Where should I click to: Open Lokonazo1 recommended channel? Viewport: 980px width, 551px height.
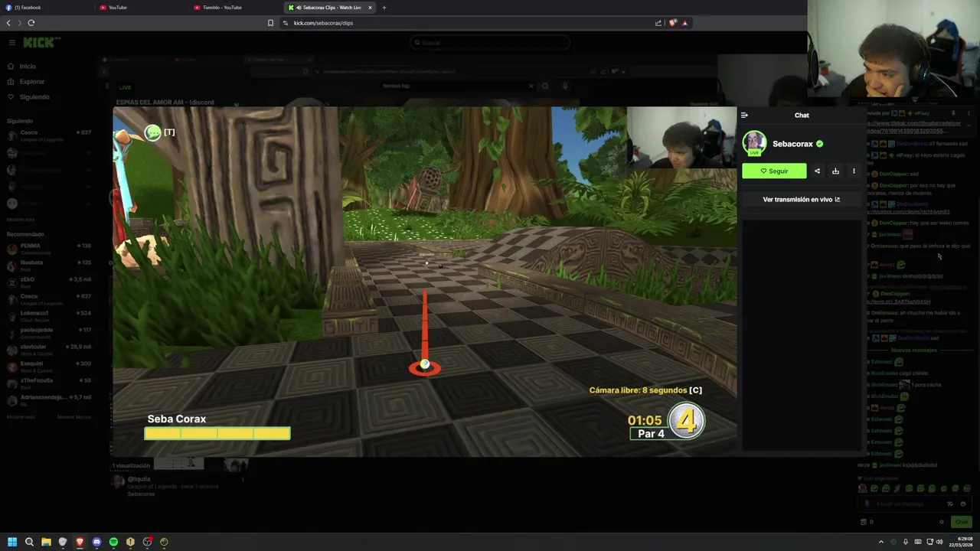(x=49, y=316)
